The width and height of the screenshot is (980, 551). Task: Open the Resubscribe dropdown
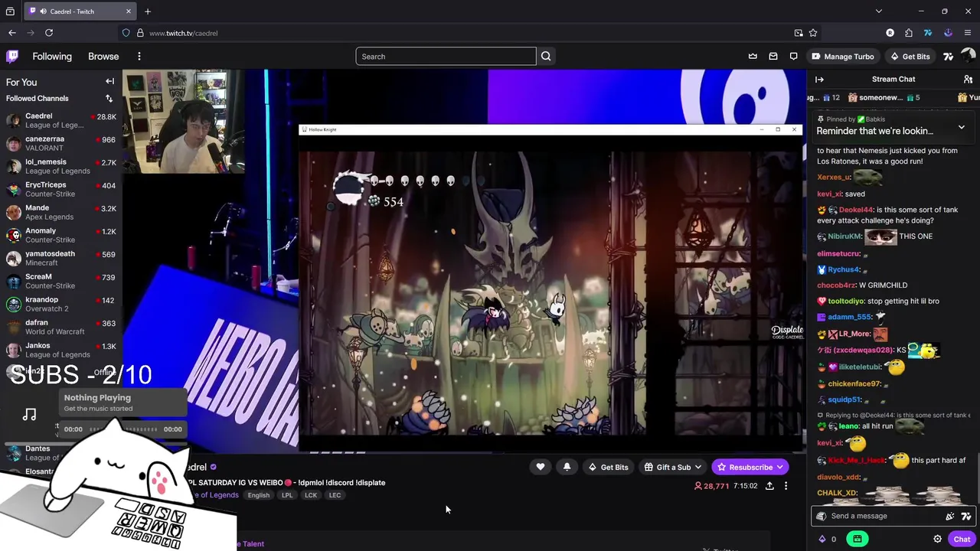[x=750, y=467]
